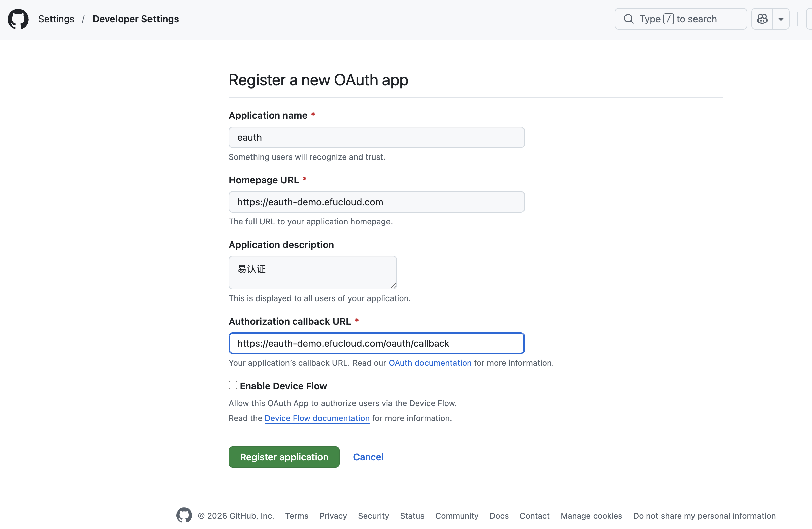Open the Terms footer link
The image size is (812, 529).
297,516
